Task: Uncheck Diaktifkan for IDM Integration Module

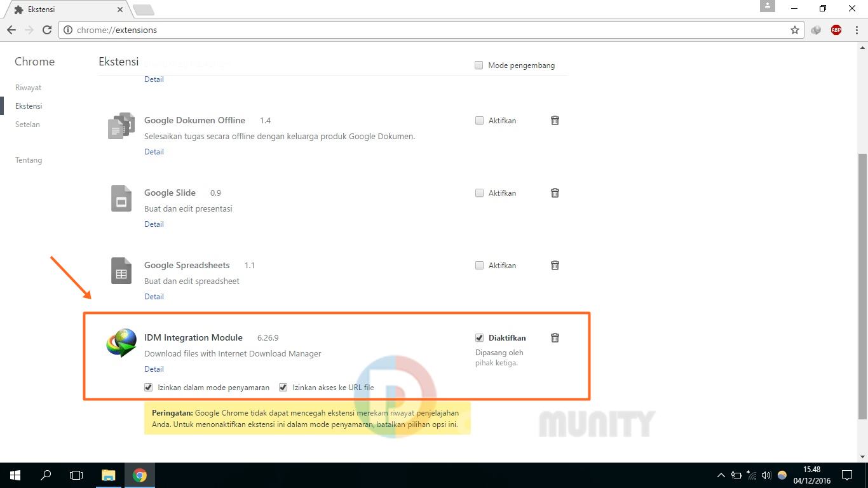Action: [479, 338]
